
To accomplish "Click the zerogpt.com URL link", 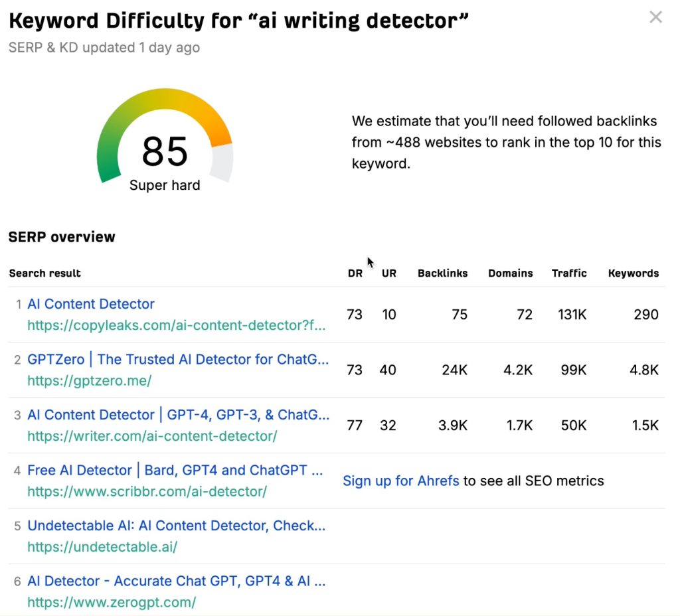I will coord(112,603).
